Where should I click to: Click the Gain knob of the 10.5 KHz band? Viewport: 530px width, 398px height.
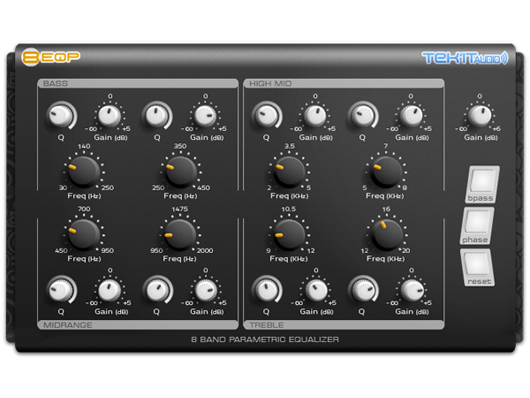(316, 290)
